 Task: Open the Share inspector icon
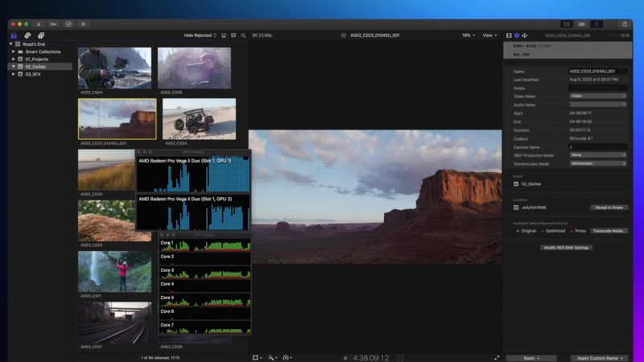click(525, 35)
